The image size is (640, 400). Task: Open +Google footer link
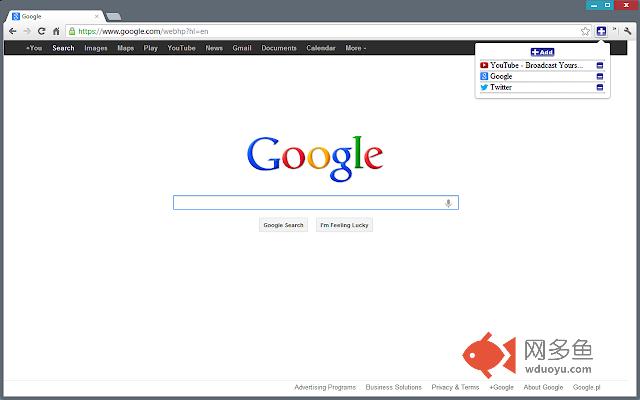501,387
